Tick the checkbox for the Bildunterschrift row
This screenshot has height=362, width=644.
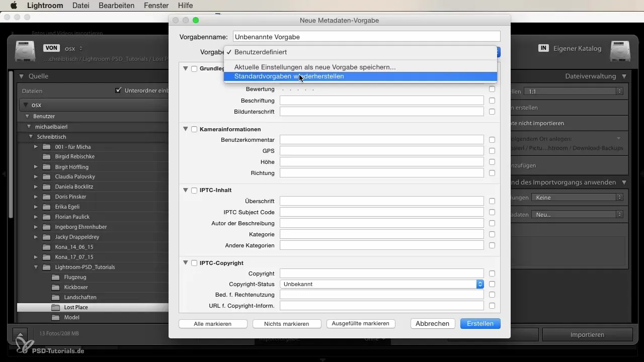(492, 112)
